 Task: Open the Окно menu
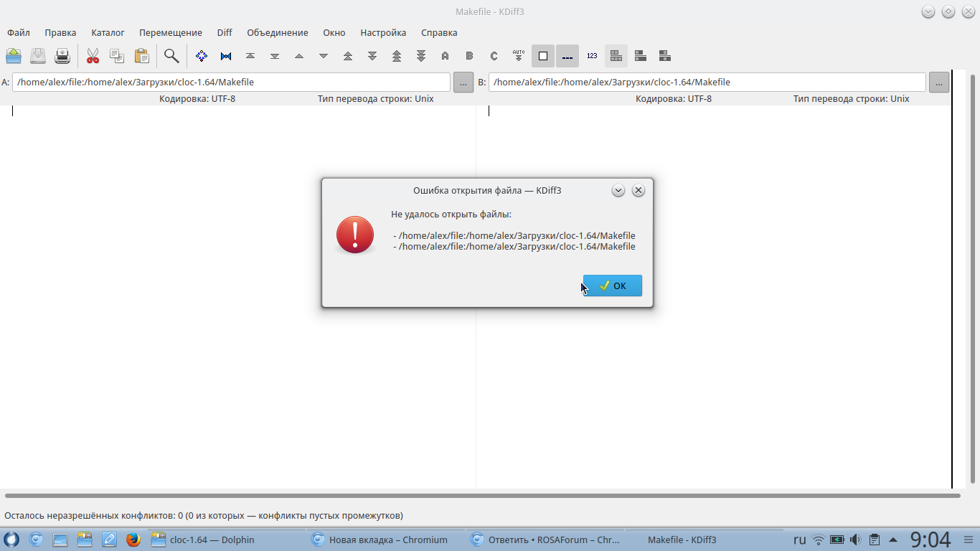[334, 32]
